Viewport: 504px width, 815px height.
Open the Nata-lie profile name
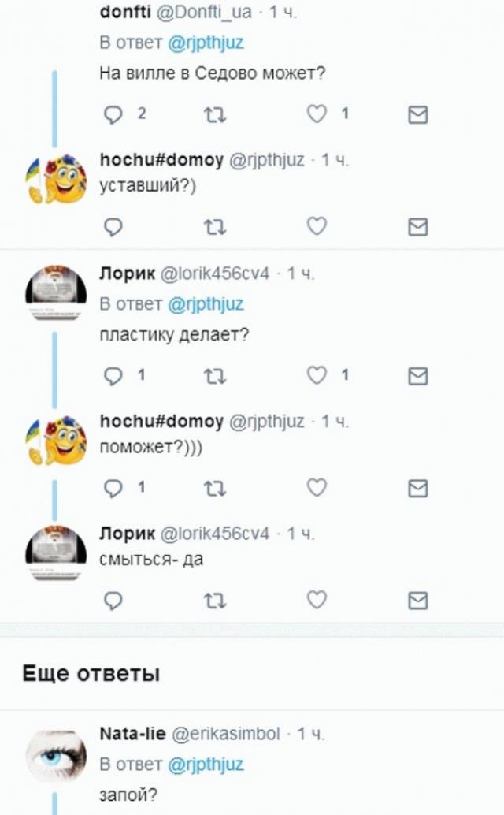coord(132,734)
